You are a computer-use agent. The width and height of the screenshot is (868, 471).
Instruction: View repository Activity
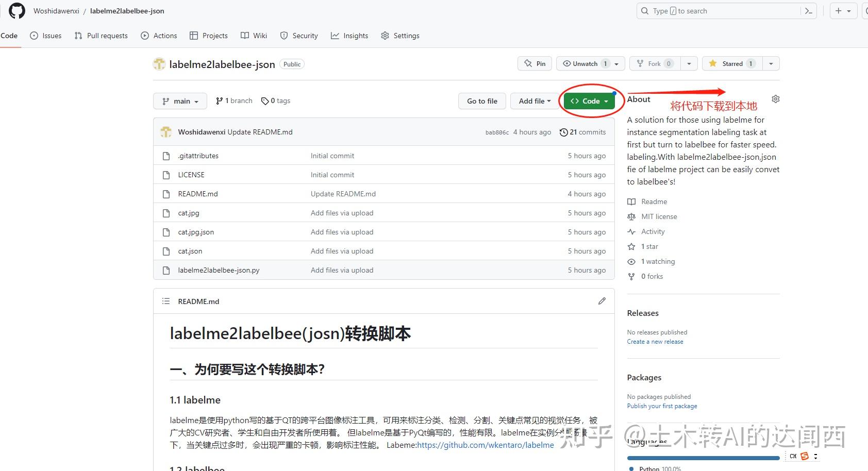tap(652, 231)
